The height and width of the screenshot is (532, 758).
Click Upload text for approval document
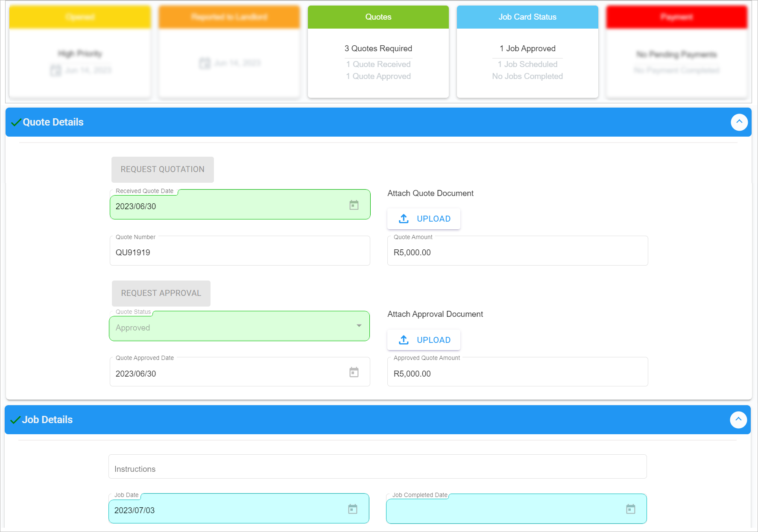click(x=433, y=340)
